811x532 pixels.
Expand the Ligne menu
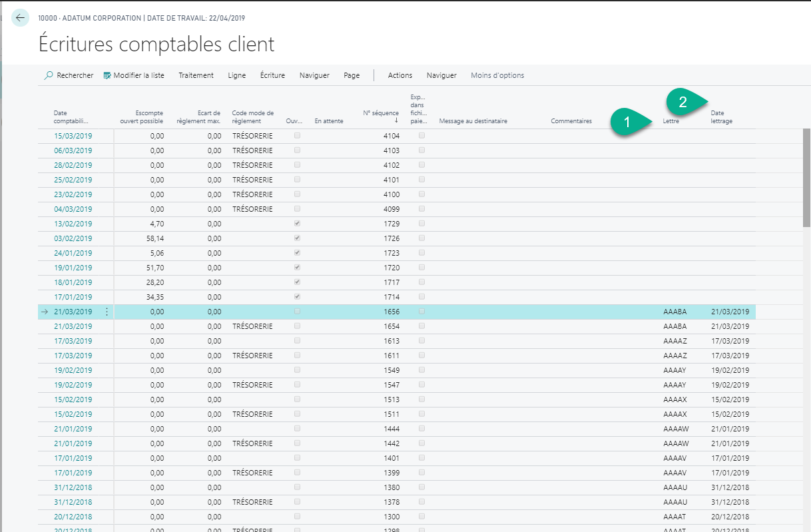236,75
